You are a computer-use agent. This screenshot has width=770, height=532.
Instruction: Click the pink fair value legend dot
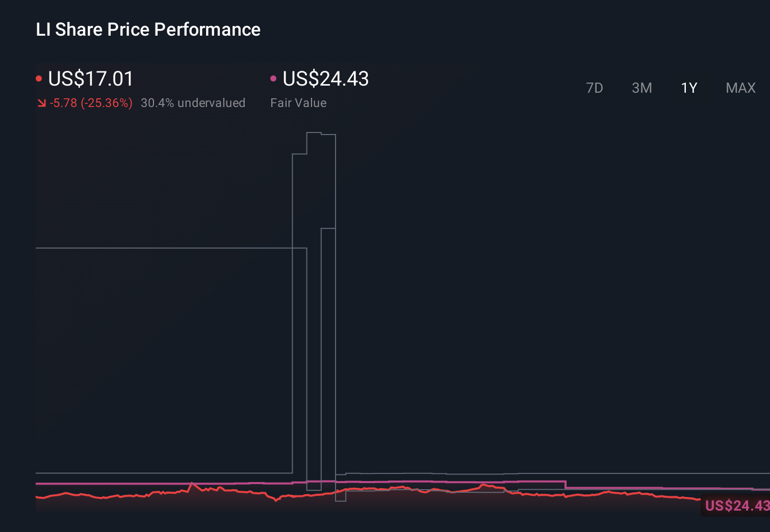tap(273, 78)
